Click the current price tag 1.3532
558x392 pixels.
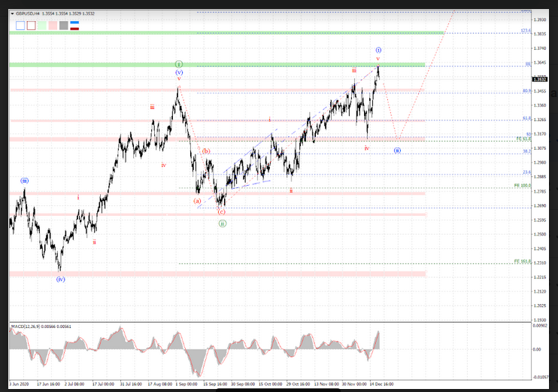[538, 79]
